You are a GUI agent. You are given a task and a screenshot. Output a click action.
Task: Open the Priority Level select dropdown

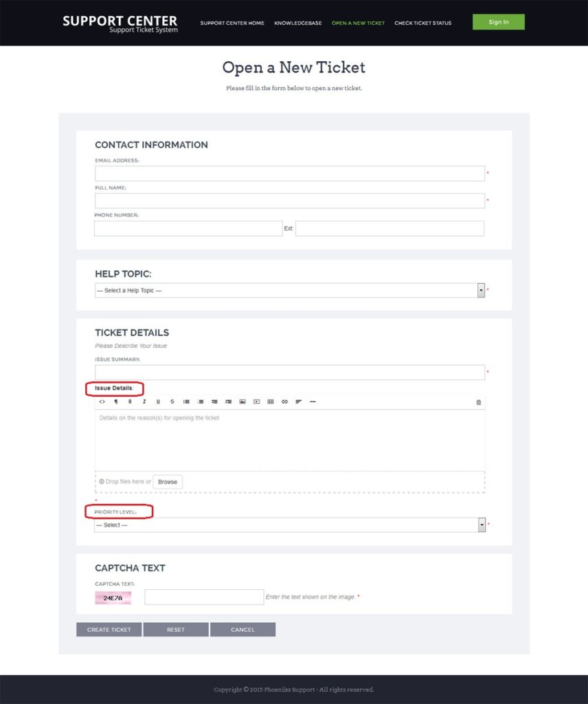click(x=290, y=525)
